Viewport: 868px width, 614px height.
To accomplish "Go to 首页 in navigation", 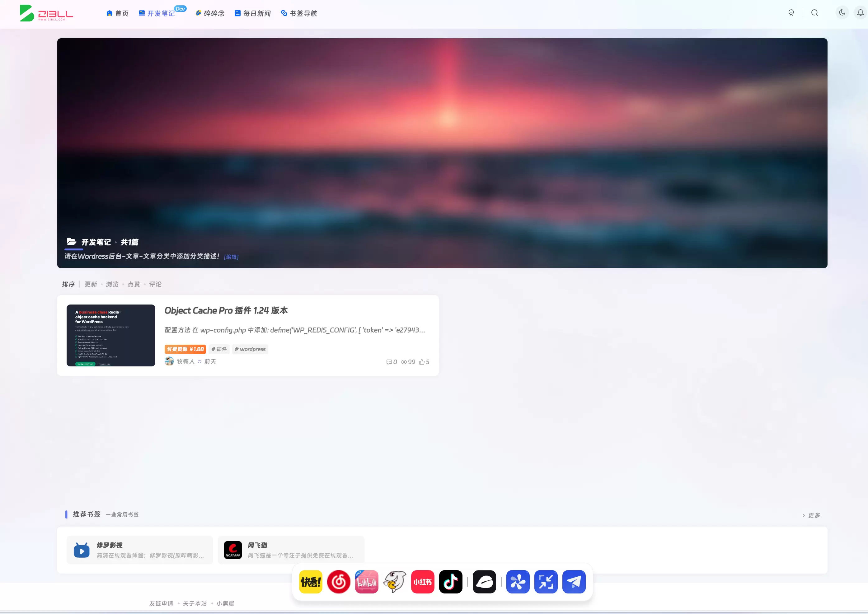I will (118, 13).
